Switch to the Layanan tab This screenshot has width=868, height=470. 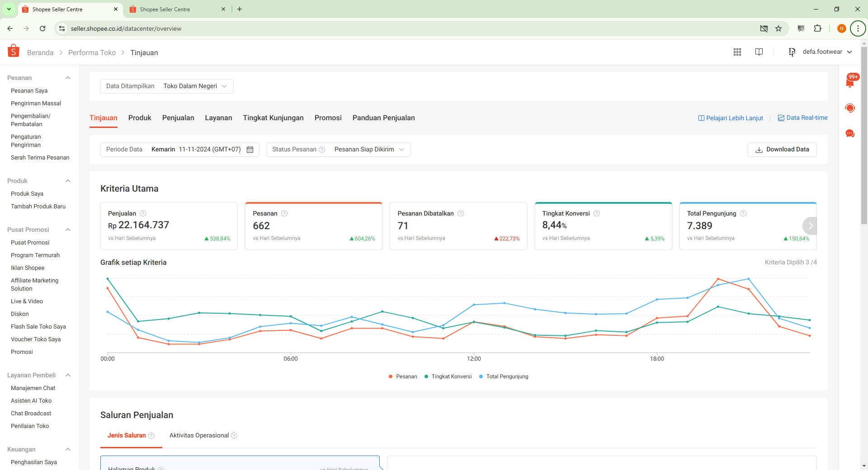pos(218,118)
